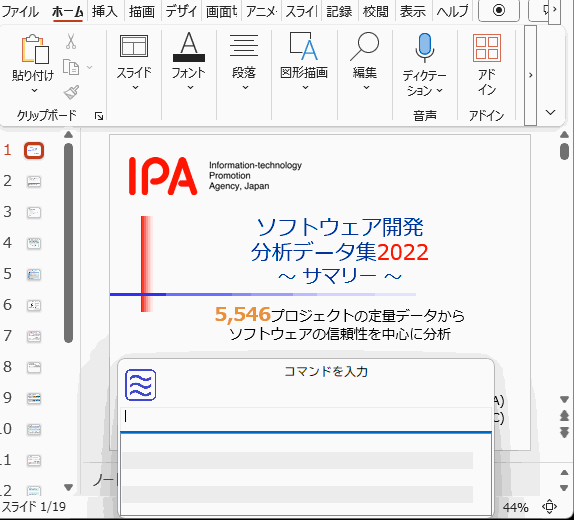This screenshot has width=574, height=520.
Task: Select slide 5 thumbnail
Action: pyautogui.click(x=34, y=274)
